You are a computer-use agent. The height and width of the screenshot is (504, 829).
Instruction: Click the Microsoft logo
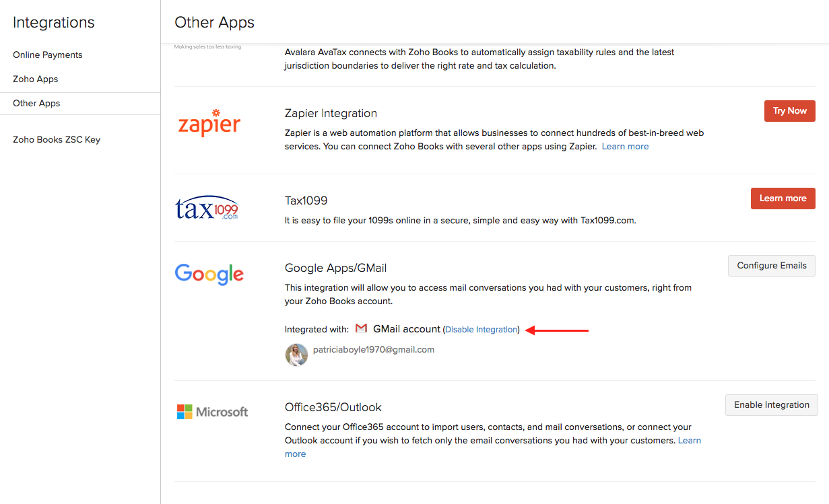(212, 412)
